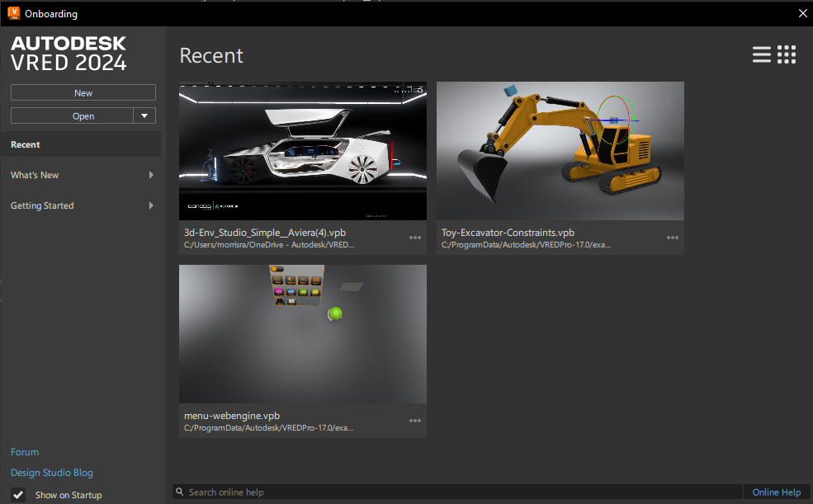This screenshot has height=504, width=813.
Task: Open the dropdown arrow beside Open
Action: 144,115
